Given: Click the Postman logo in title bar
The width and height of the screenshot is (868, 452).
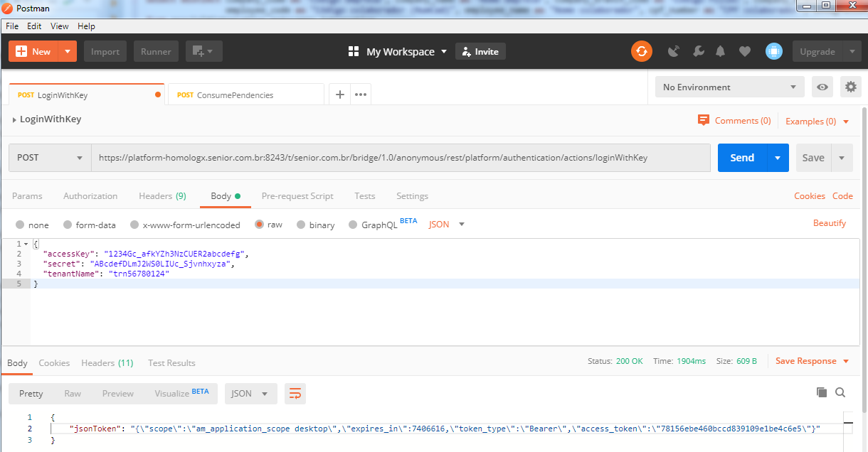Looking at the screenshot, I should coord(8,8).
